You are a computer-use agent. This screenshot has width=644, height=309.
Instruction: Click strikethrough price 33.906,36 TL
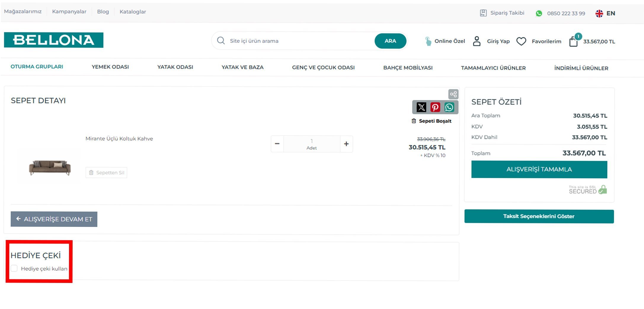pos(431,139)
